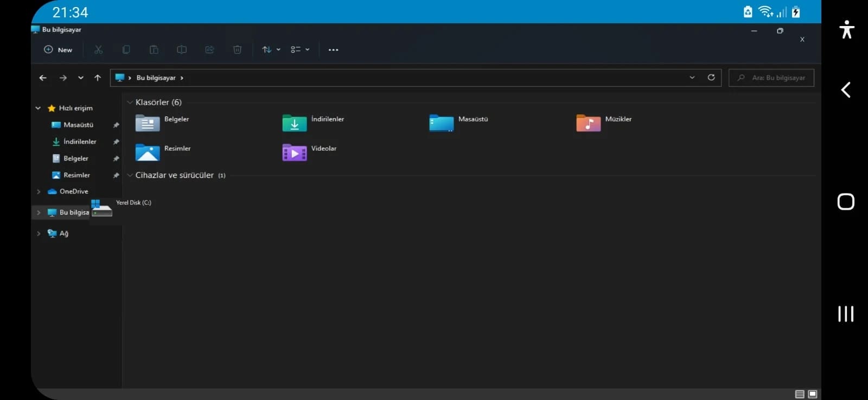Click the Copy icon in toolbar
The image size is (868, 400).
point(126,50)
